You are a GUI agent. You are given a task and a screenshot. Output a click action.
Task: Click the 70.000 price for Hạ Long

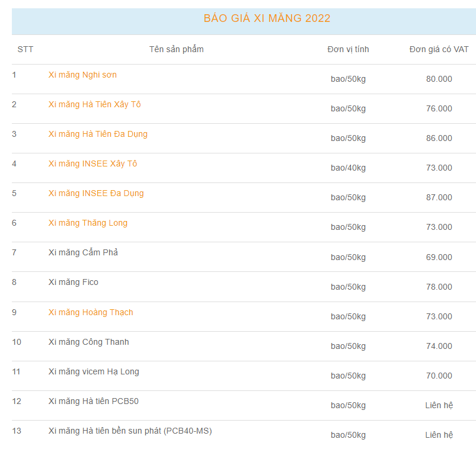(439, 376)
